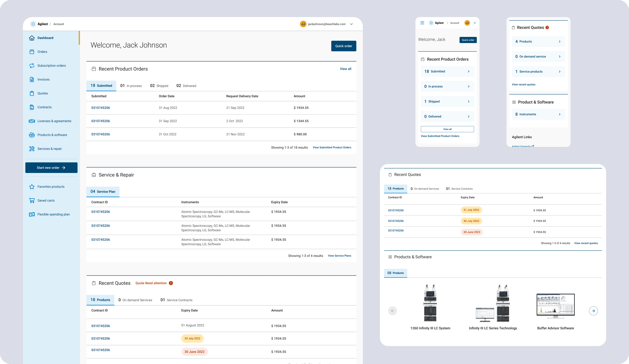Open order 0310745206 with amount $ 980.00

100,134
